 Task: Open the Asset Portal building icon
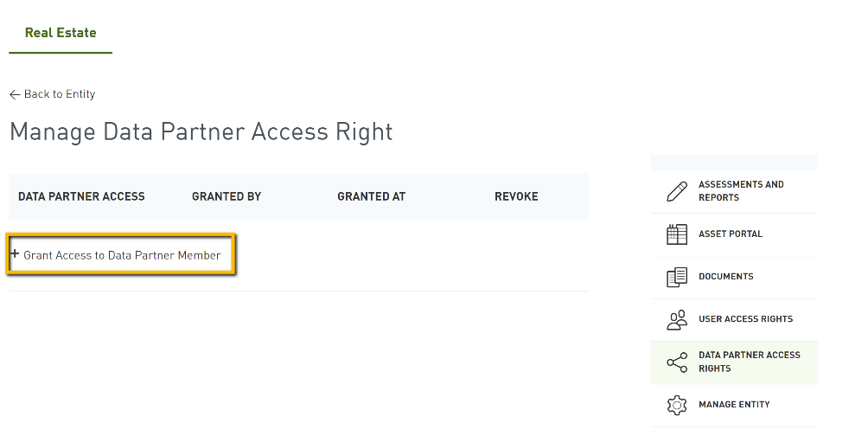tap(676, 234)
